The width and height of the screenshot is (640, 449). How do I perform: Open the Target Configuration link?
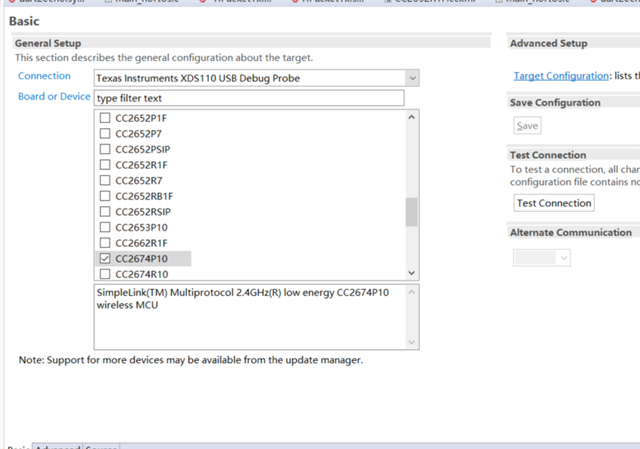[x=561, y=76]
